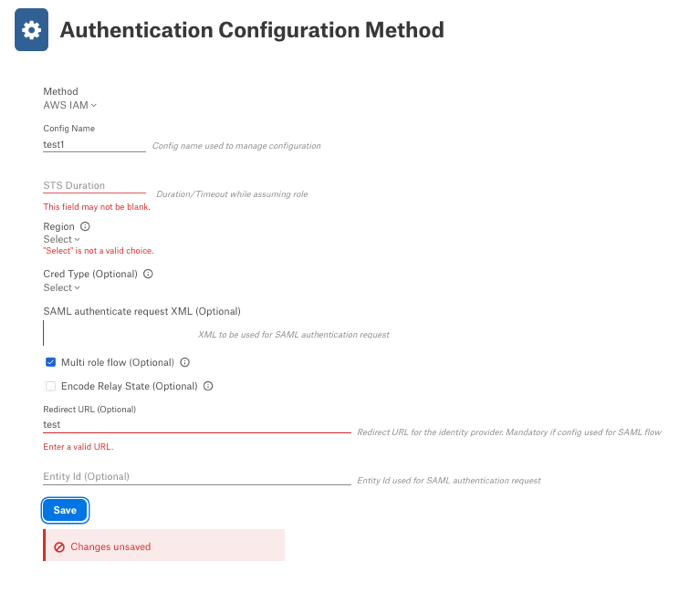Click the Multi role flow info icon

(185, 362)
